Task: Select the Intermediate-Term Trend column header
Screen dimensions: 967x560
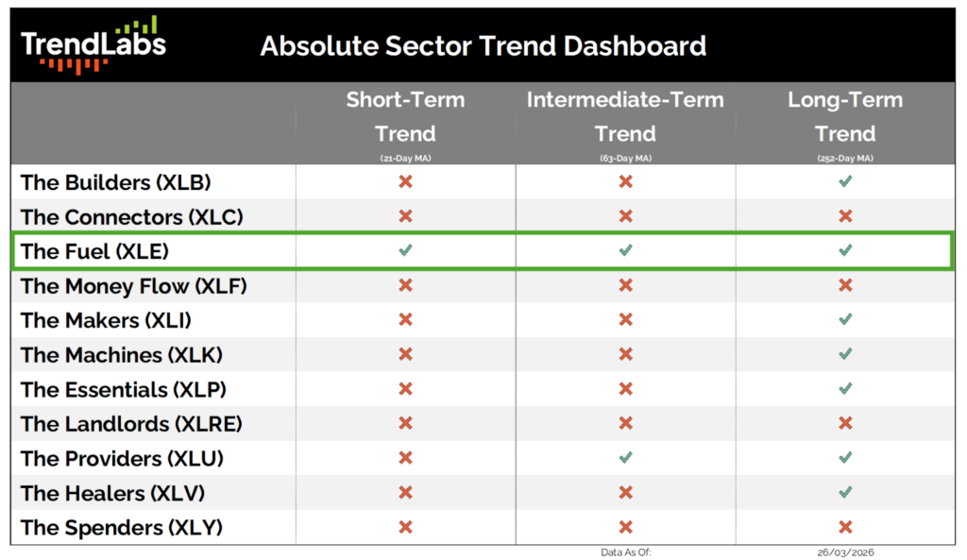Action: (625, 117)
